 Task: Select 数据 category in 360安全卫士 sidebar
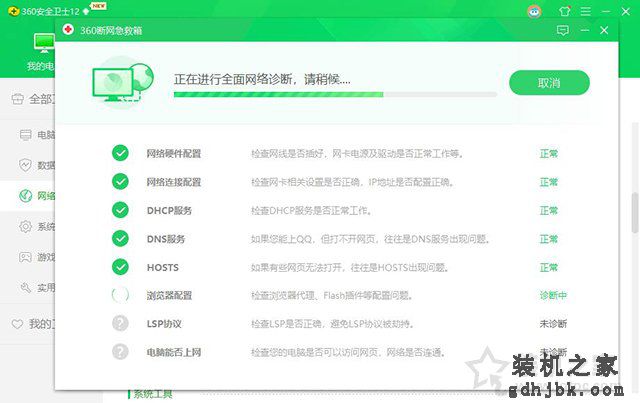[x=37, y=165]
